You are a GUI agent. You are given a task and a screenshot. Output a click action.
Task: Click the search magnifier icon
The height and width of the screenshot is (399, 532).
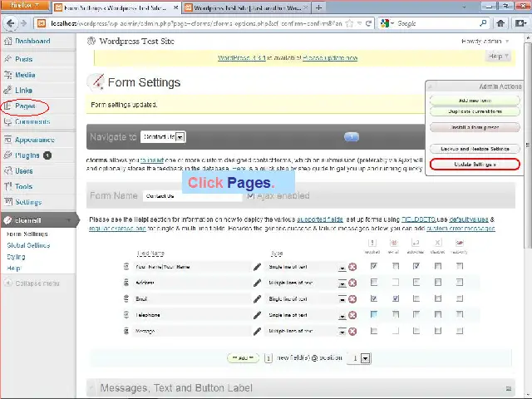pyautogui.click(x=483, y=23)
